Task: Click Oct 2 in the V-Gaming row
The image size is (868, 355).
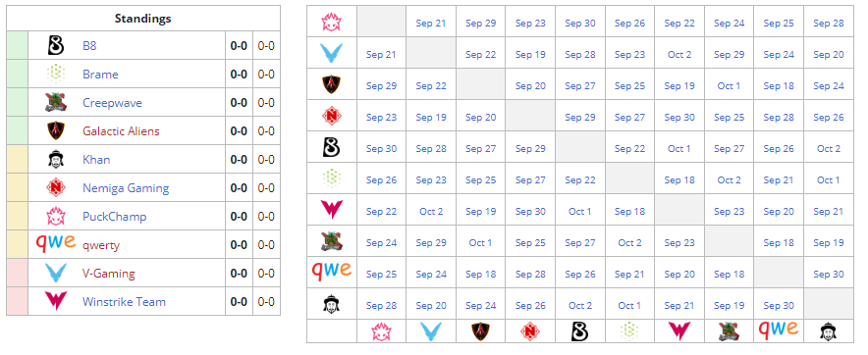Action: tap(679, 54)
